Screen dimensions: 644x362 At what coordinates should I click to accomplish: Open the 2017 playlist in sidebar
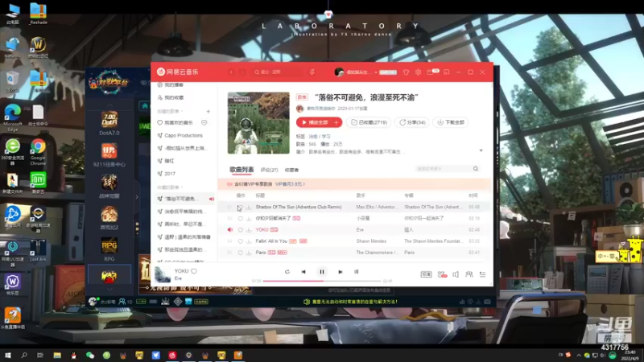pyautogui.click(x=170, y=174)
